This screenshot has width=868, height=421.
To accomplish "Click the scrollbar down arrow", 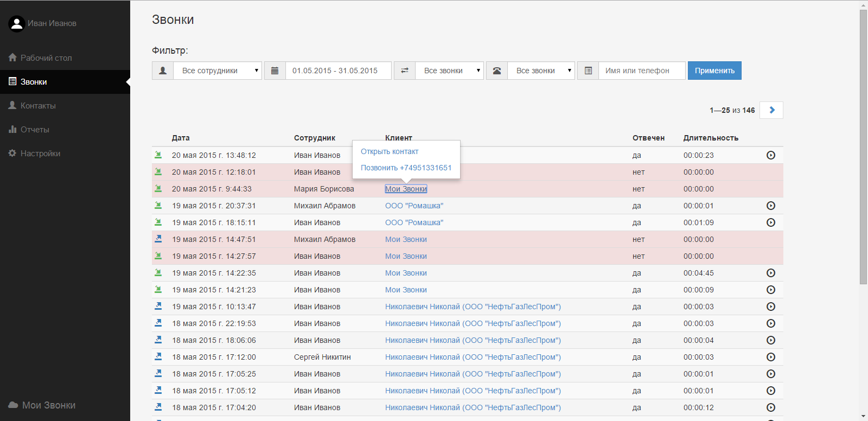I will (x=864, y=417).
